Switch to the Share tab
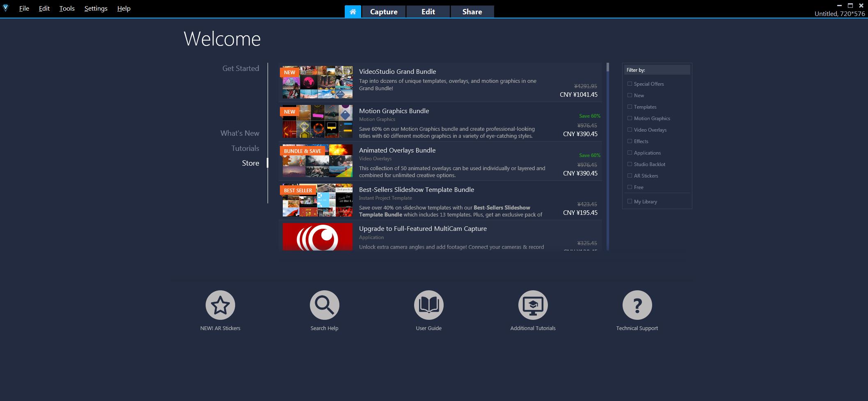The height and width of the screenshot is (401, 868). [x=472, y=11]
